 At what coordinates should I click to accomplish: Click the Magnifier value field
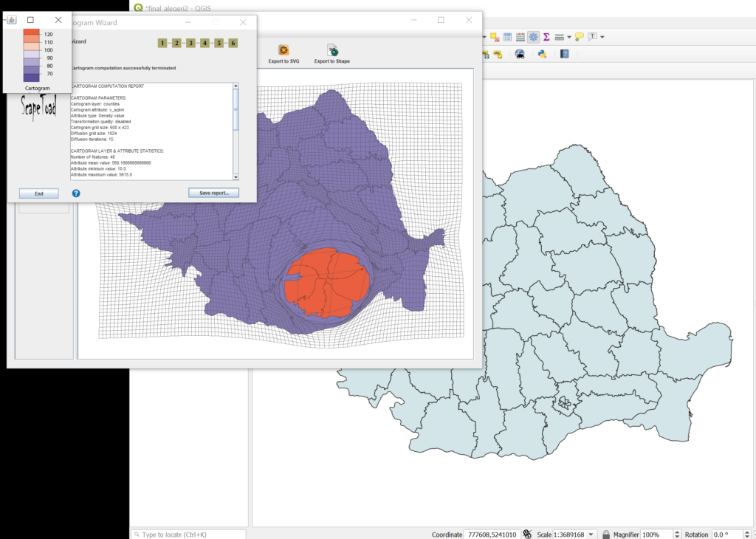[x=656, y=534]
